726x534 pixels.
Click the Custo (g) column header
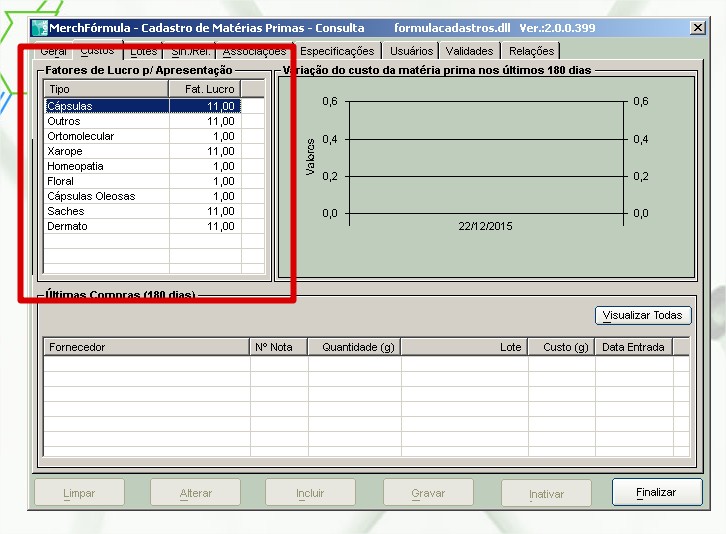click(x=561, y=347)
